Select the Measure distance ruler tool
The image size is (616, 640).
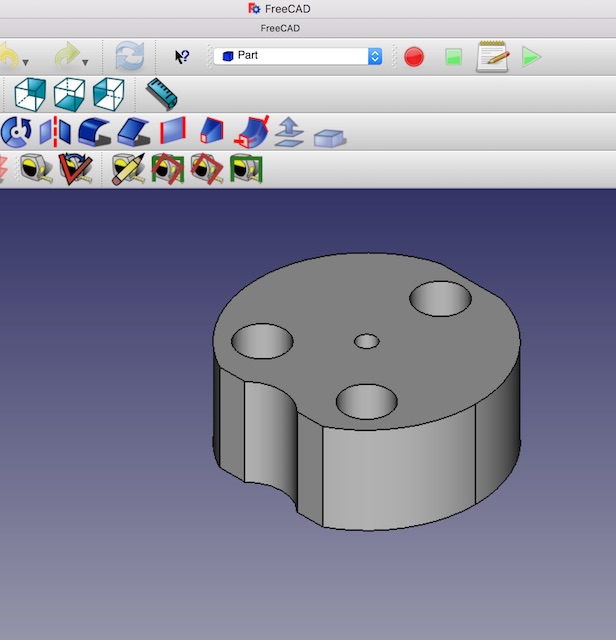(x=161, y=94)
